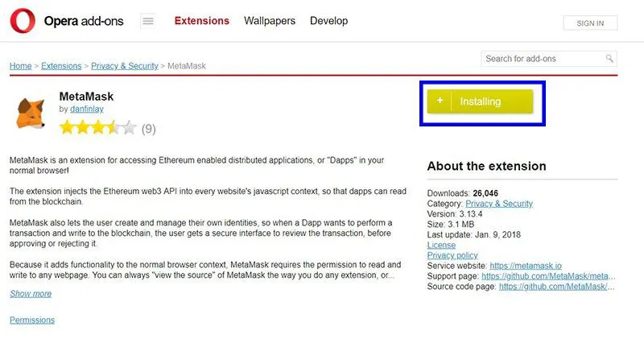Open author danfinlay profile link
The image size is (644, 339).
(x=87, y=109)
